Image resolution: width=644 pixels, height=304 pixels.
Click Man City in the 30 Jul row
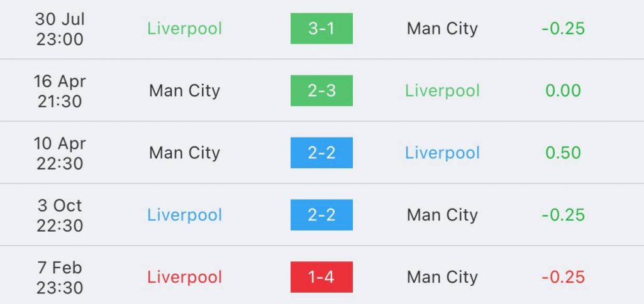[442, 29]
